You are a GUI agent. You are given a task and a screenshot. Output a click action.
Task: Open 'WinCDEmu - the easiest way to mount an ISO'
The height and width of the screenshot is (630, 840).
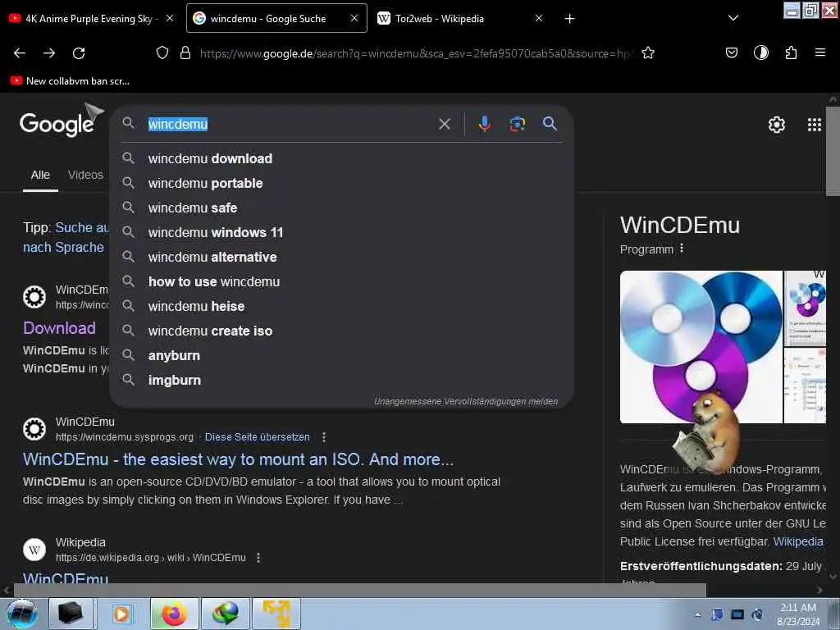[x=238, y=459]
